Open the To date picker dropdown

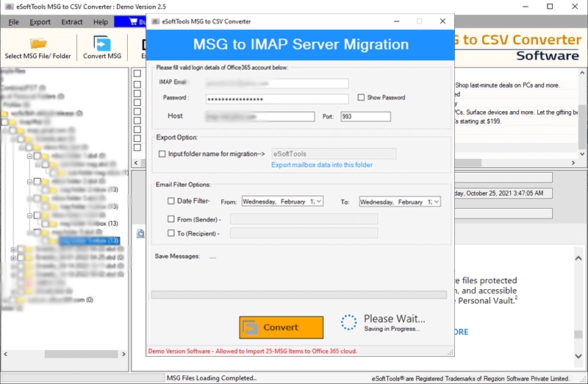coord(437,201)
